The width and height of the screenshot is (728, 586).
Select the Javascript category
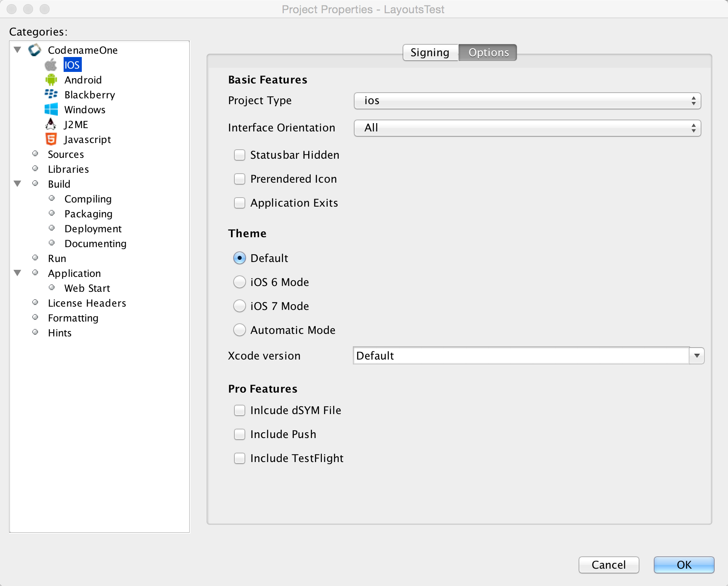[88, 139]
